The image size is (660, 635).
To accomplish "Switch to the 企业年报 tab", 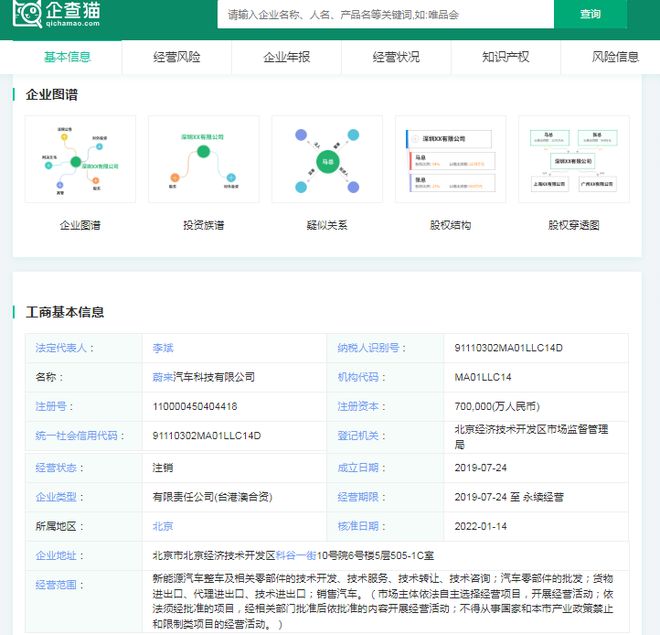I will tap(287, 57).
